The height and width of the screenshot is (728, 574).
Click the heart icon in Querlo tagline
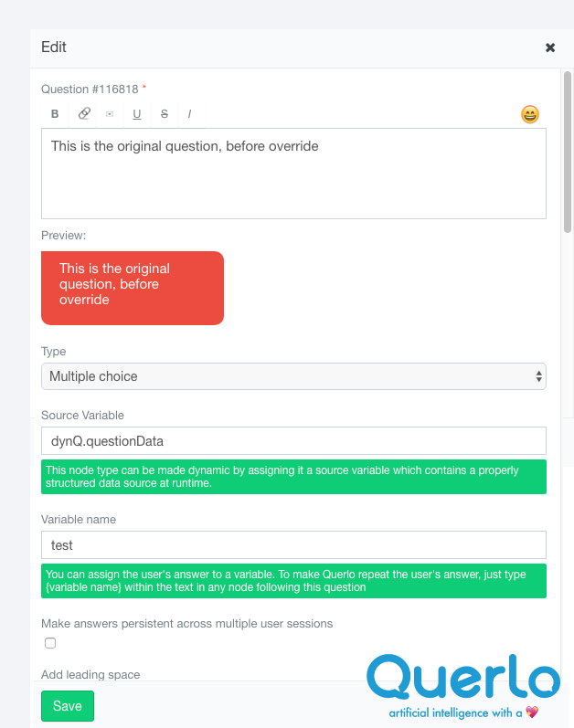pos(532,712)
